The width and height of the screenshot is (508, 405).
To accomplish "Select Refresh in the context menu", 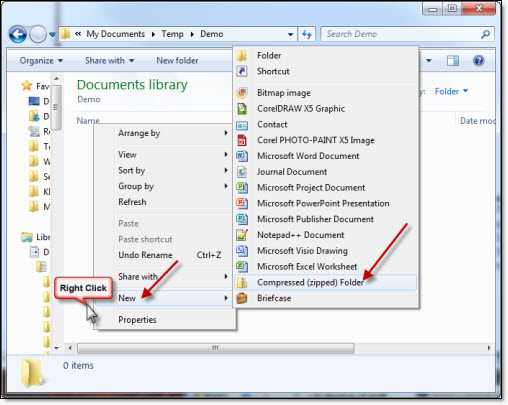I will 132,202.
